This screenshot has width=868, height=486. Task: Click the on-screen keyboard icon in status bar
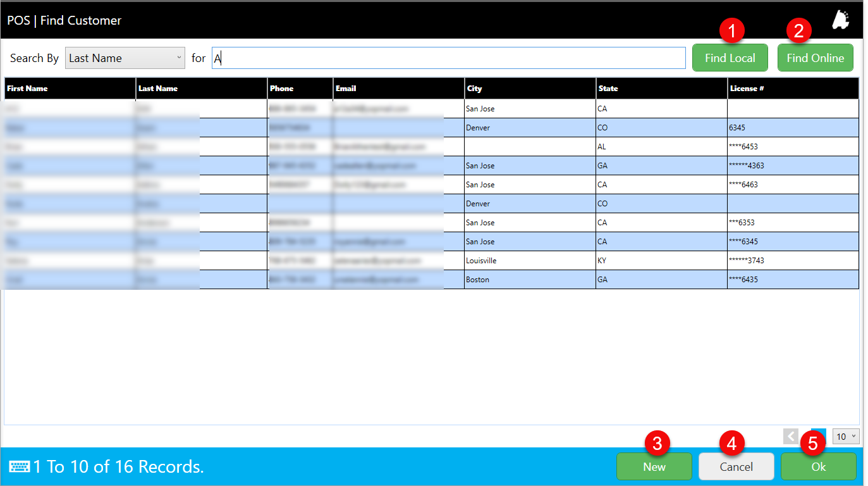(20, 467)
